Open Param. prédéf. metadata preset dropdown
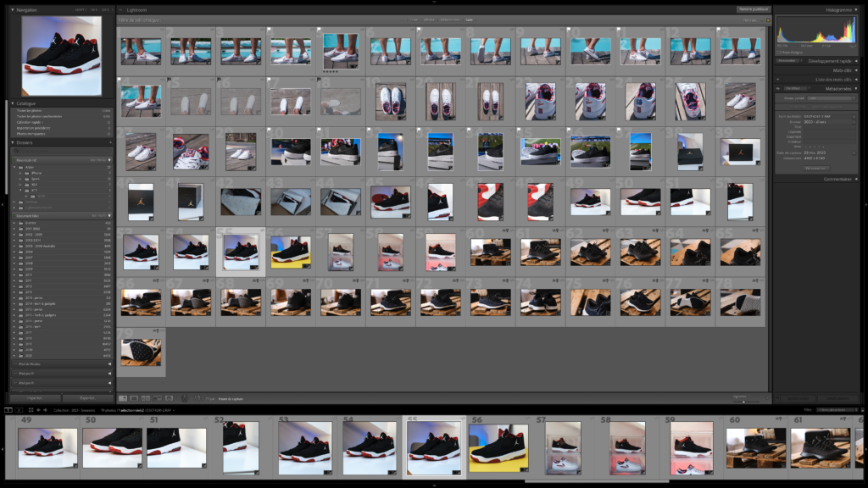This screenshot has width=868, height=488. pos(830,98)
